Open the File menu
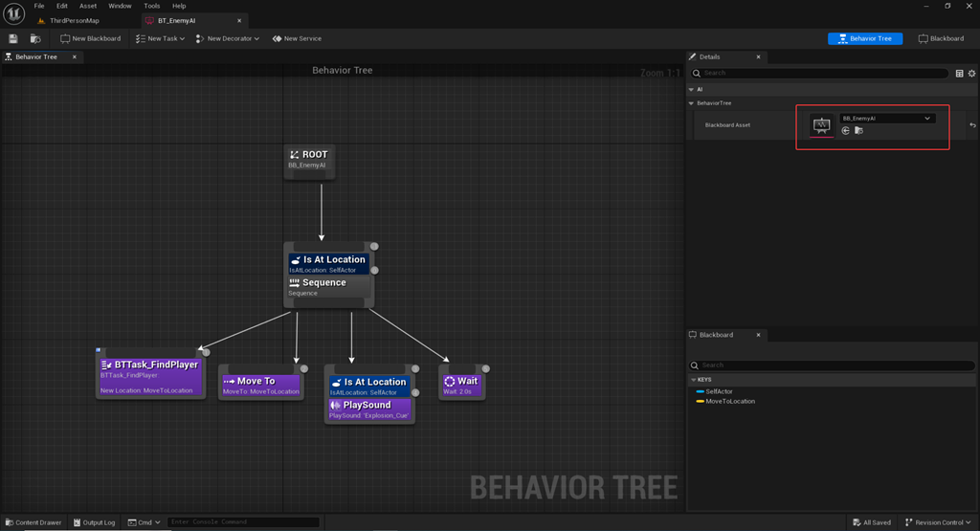980x531 pixels. coord(39,6)
